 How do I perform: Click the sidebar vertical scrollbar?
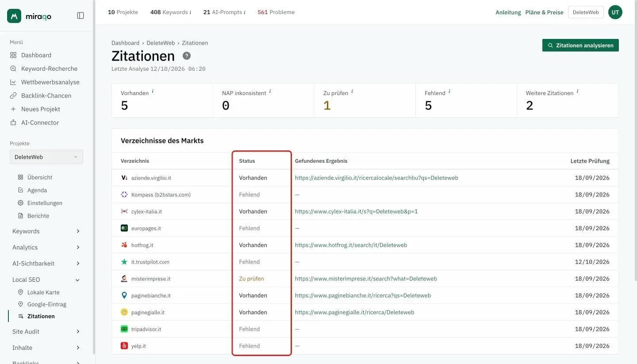click(94, 177)
